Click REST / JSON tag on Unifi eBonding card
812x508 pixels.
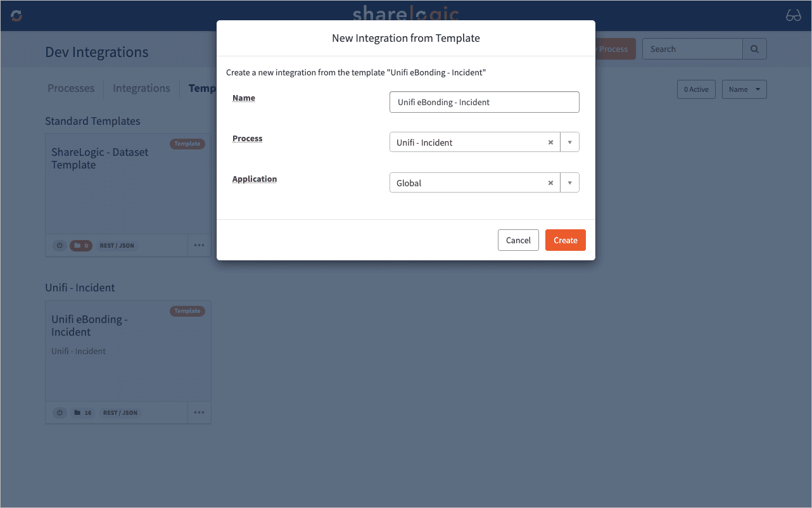pos(120,412)
